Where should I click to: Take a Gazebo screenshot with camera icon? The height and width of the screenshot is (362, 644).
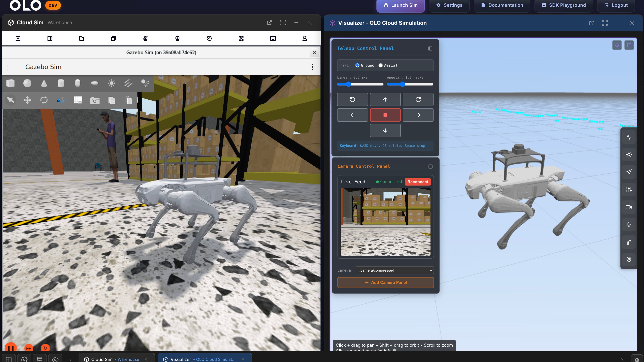pos(95,100)
